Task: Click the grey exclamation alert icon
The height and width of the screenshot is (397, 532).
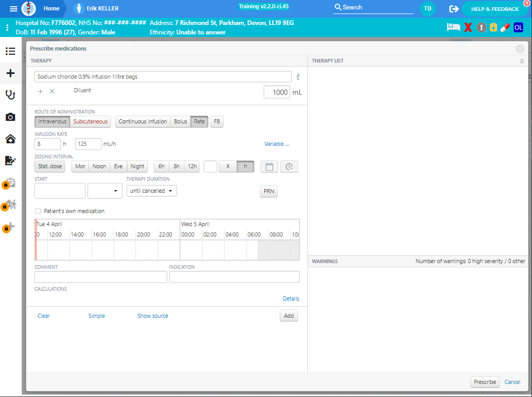Action: (x=481, y=28)
